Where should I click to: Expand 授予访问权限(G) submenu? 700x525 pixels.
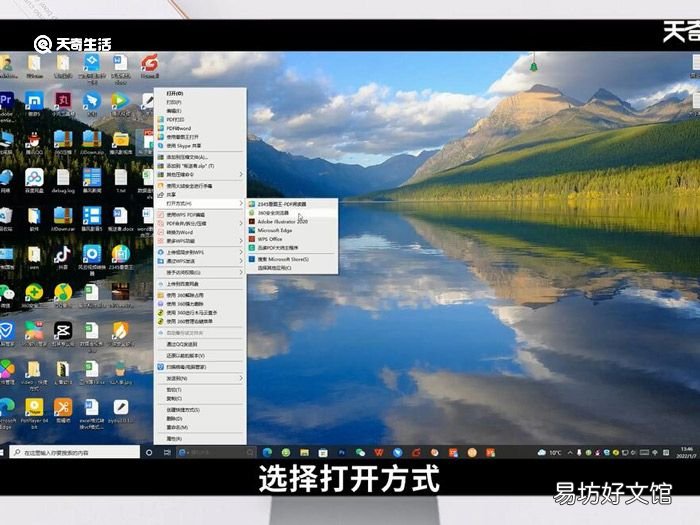point(200,272)
